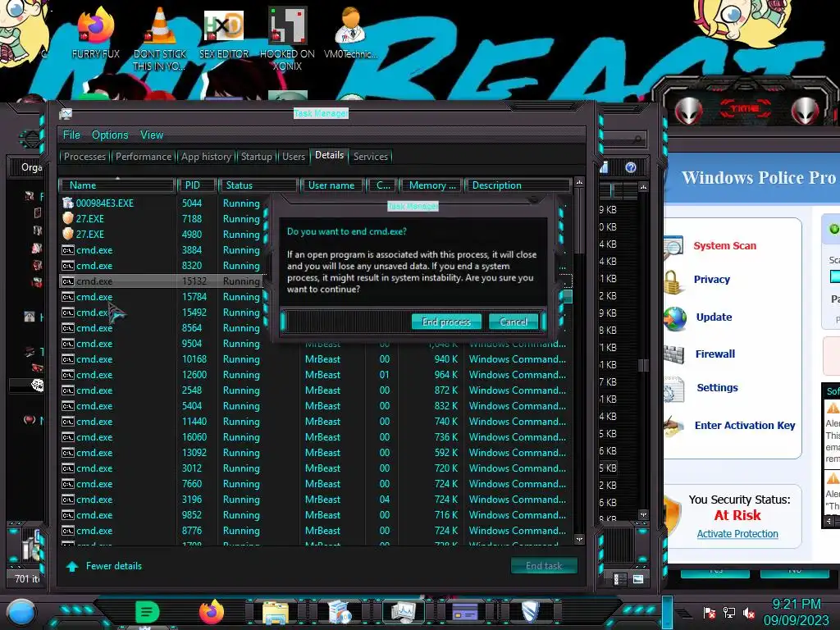Switch Explorer to details view icon
Viewport: 840px width, 630px height.
[x=619, y=579]
